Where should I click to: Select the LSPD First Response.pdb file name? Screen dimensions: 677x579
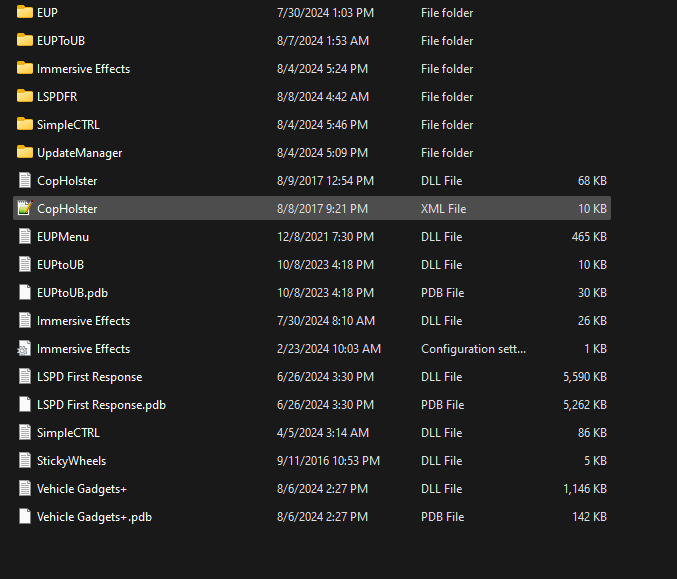coord(101,405)
